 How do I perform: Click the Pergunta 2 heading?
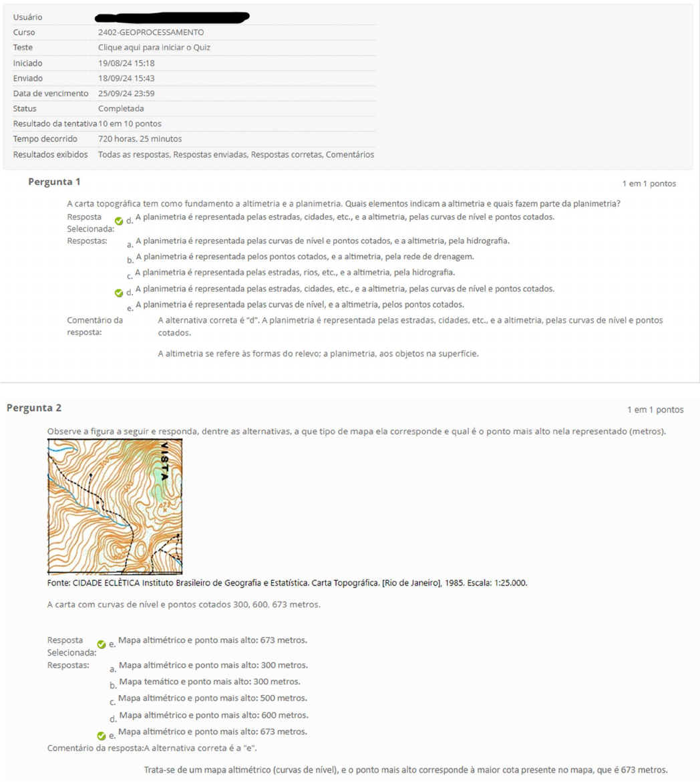(33, 408)
